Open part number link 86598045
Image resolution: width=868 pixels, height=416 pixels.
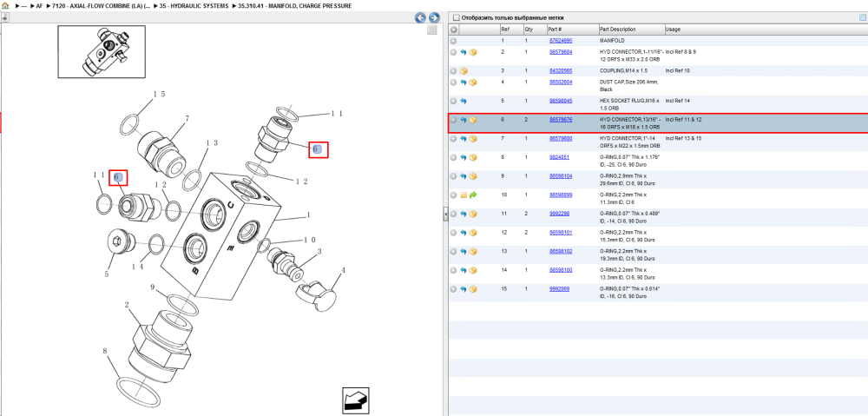pyautogui.click(x=560, y=101)
